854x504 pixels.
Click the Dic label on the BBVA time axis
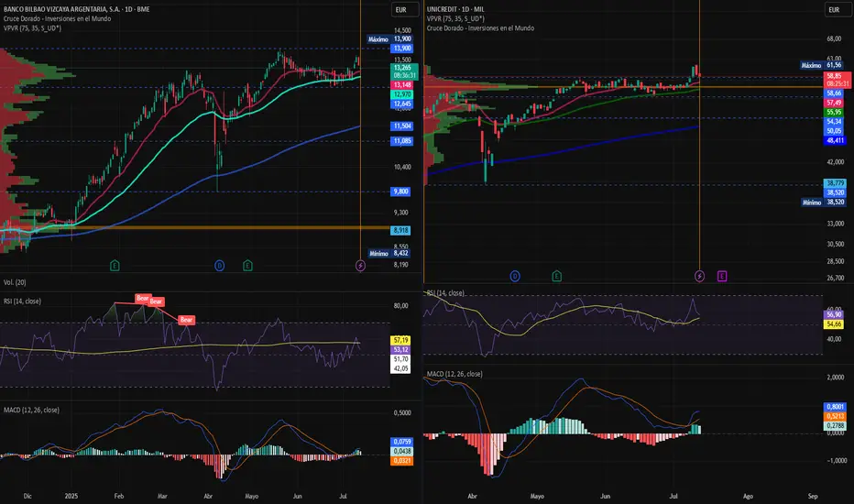pos(27,497)
